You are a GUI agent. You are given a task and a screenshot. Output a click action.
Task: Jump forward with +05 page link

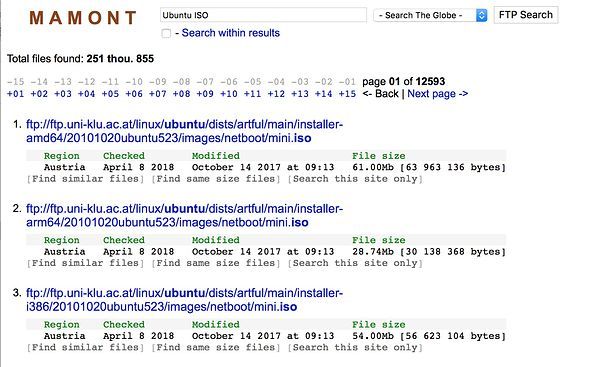(110, 94)
